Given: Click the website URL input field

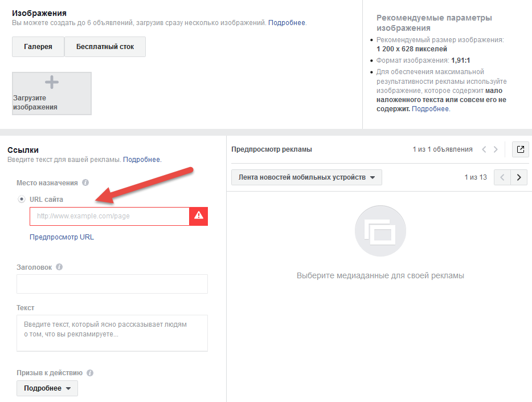Looking at the screenshot, I should tap(109, 216).
